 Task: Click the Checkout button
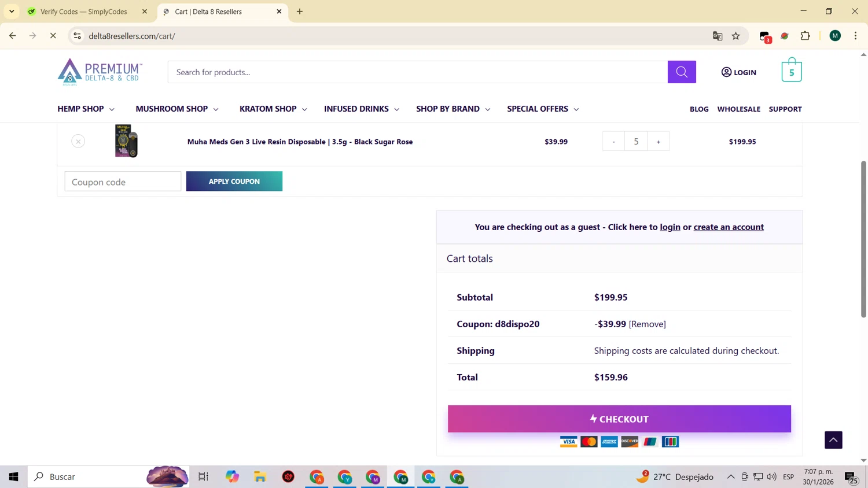click(x=619, y=419)
